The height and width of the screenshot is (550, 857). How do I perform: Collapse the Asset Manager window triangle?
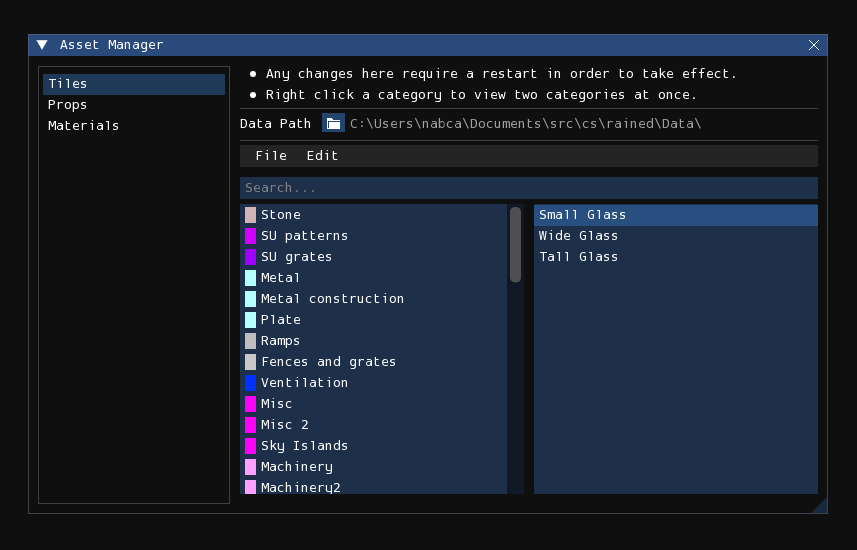[42, 45]
